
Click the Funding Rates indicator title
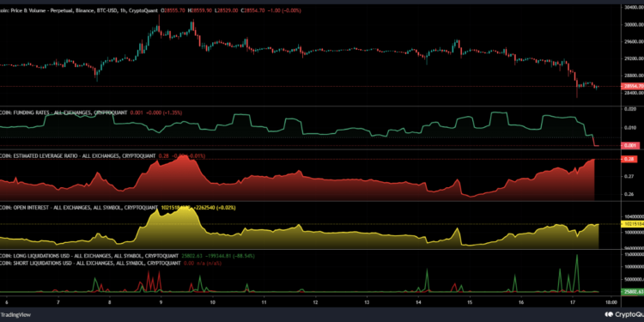click(64, 112)
